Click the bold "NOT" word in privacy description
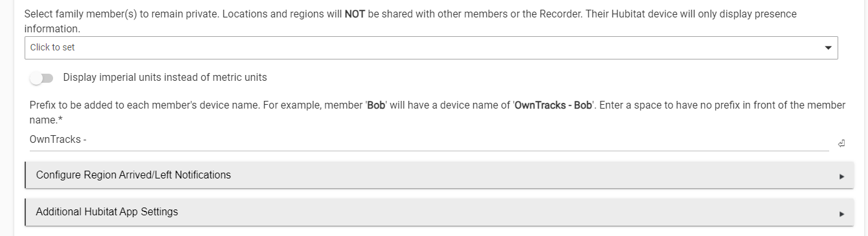Viewport: 868px width, 236px height. click(355, 14)
